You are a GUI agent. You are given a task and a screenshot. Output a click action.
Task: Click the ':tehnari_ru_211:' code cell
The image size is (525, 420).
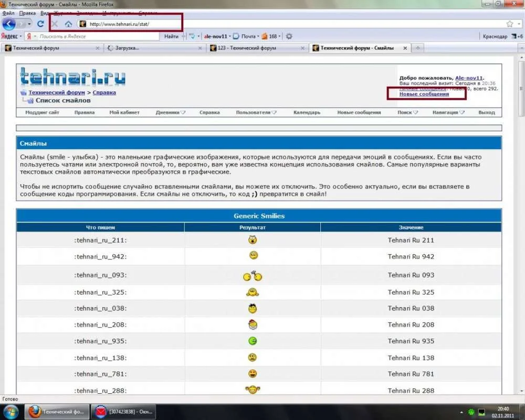100,240
